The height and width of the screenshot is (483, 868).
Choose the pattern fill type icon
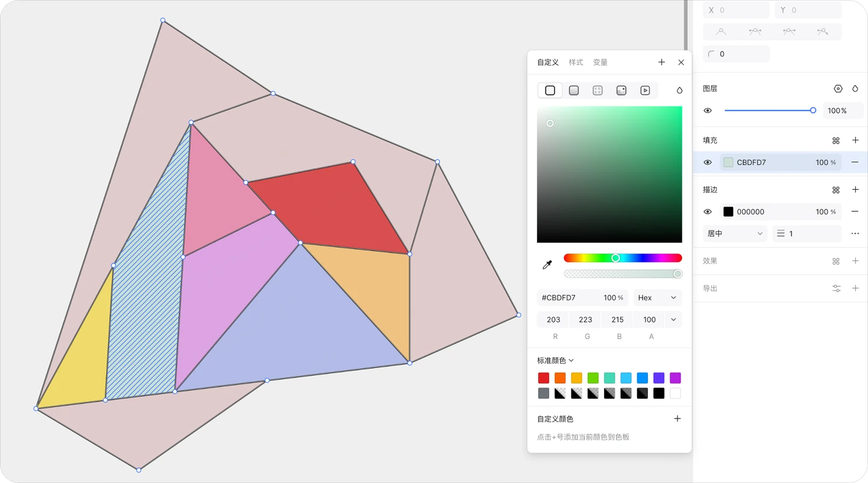coord(597,90)
